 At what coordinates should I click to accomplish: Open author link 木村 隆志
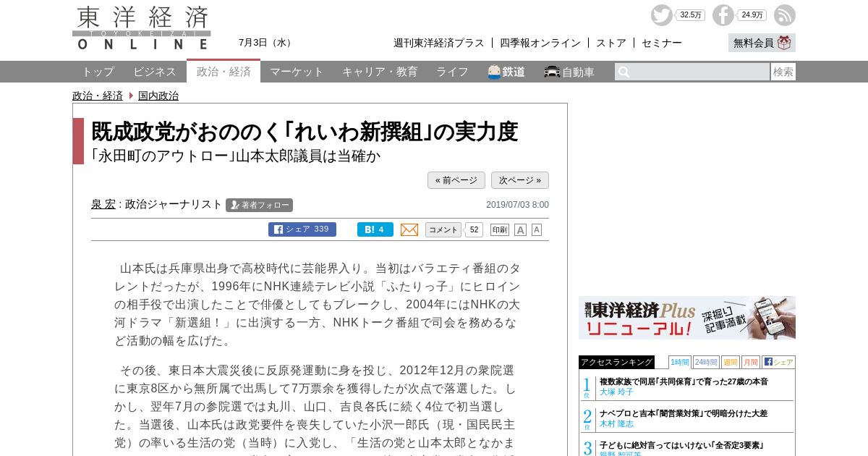tap(616, 423)
